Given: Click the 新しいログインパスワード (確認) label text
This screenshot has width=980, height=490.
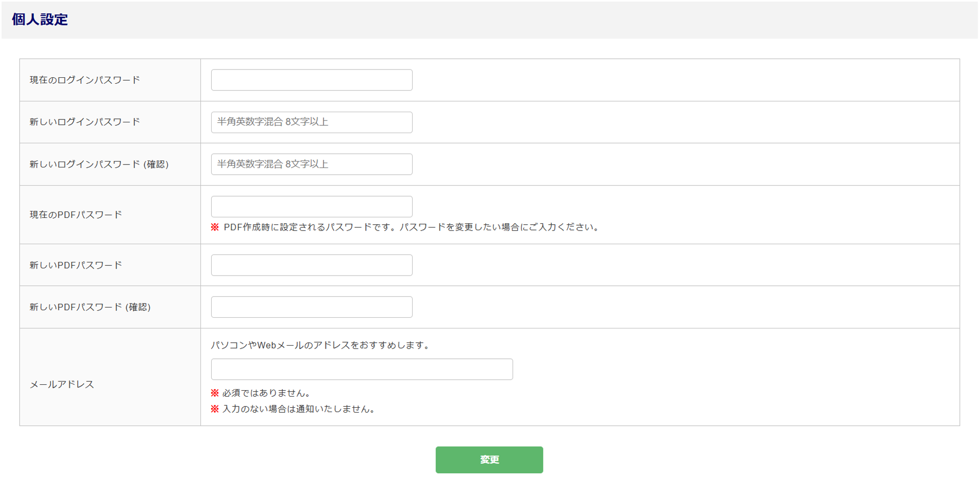Looking at the screenshot, I should (x=99, y=164).
